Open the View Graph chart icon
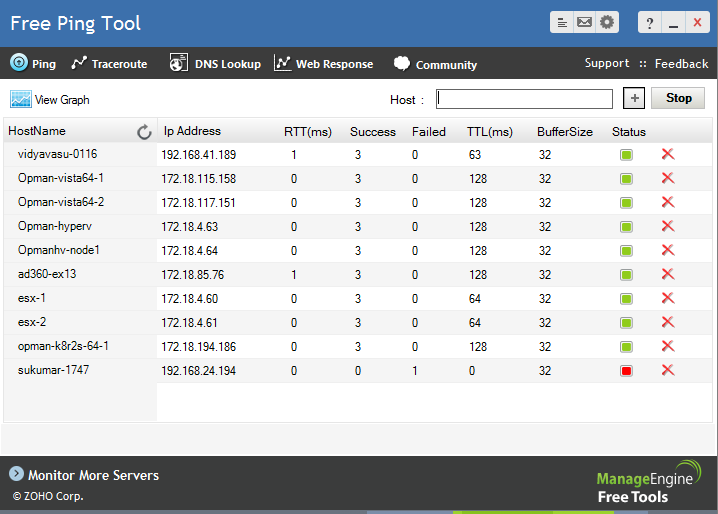This screenshot has height=514, width=718. [x=21, y=99]
